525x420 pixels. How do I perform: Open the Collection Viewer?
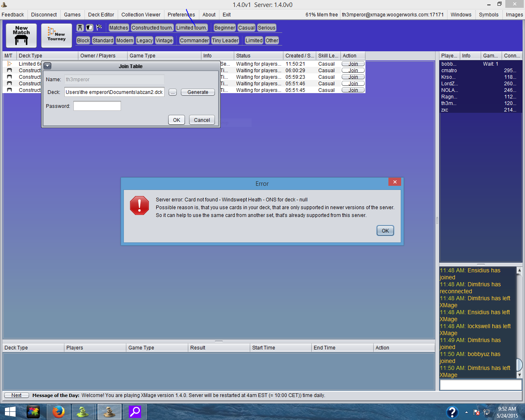coord(141,14)
